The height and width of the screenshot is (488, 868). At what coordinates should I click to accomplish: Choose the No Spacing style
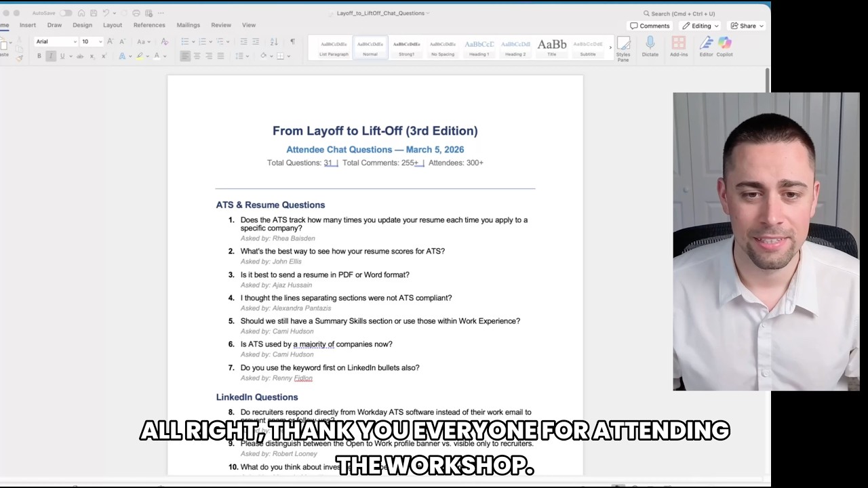pyautogui.click(x=443, y=47)
